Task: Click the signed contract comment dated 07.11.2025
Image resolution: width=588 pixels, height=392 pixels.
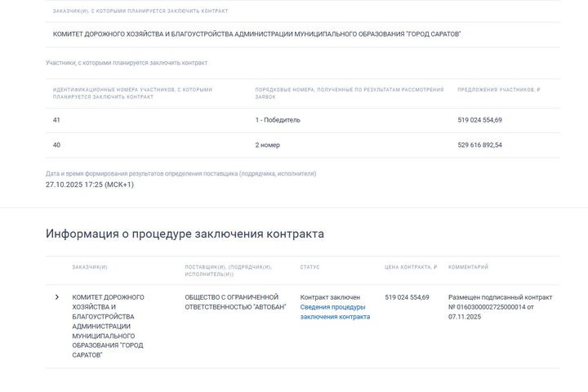Action: [500, 307]
